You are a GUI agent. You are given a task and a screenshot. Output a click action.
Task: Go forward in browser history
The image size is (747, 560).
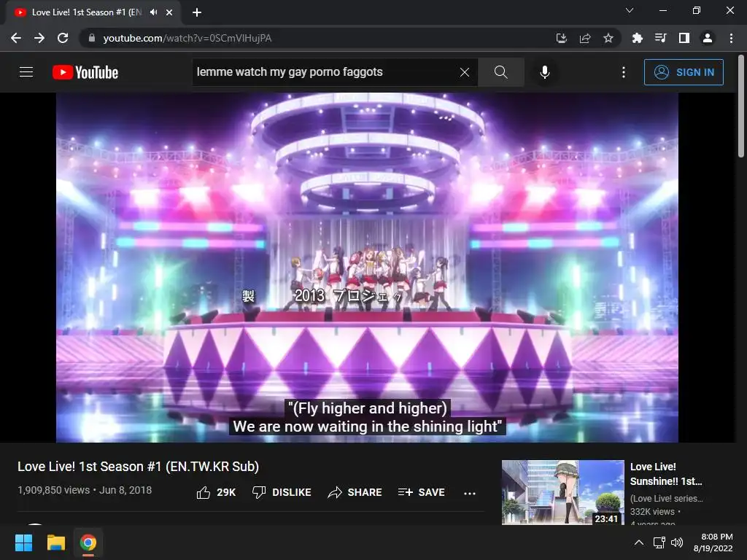(x=39, y=38)
